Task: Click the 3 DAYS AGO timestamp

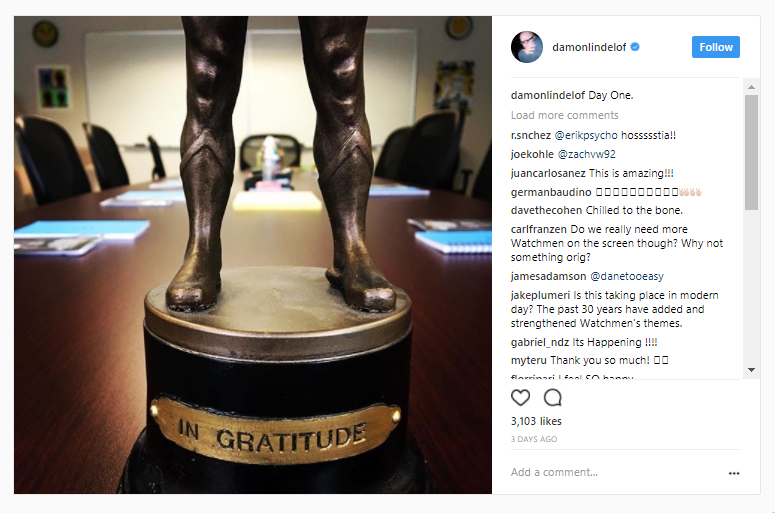Action: coord(534,439)
